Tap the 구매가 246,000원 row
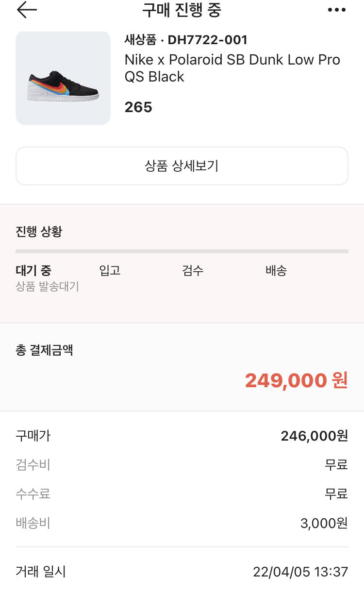This screenshot has height=592, width=364. pyautogui.click(x=182, y=436)
